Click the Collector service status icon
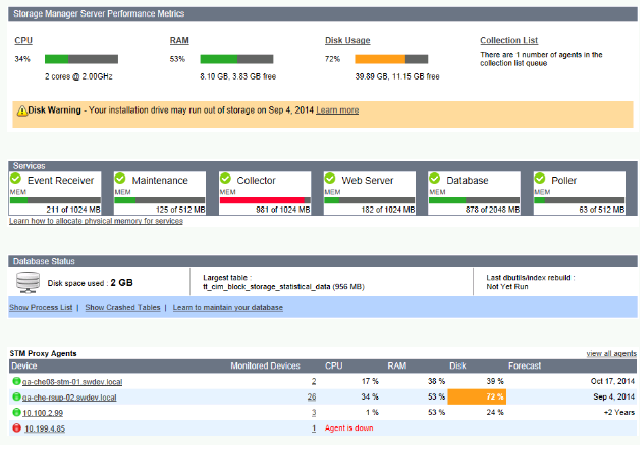The width and height of the screenshot is (640, 460). click(x=226, y=179)
